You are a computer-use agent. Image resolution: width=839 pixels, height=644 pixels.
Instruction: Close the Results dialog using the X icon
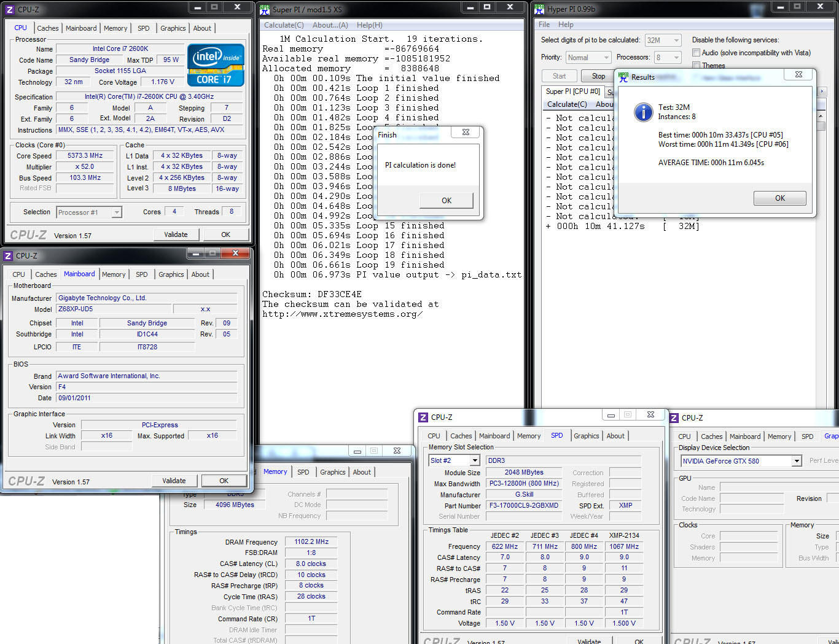(798, 74)
